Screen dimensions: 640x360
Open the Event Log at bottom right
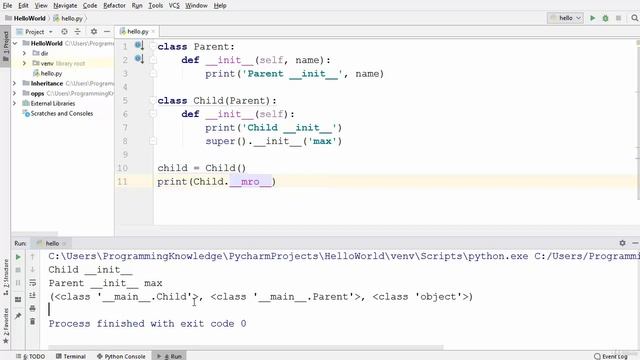pyautogui.click(x=611, y=356)
